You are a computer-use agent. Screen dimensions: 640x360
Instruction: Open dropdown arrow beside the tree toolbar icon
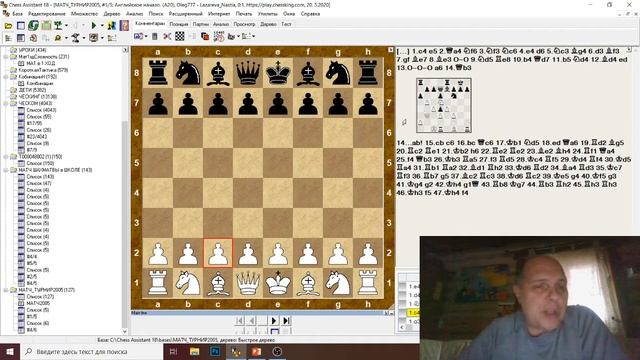coord(67,26)
